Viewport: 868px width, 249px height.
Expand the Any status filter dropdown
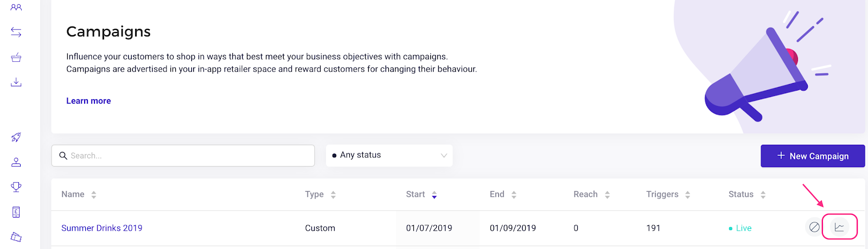click(x=390, y=155)
